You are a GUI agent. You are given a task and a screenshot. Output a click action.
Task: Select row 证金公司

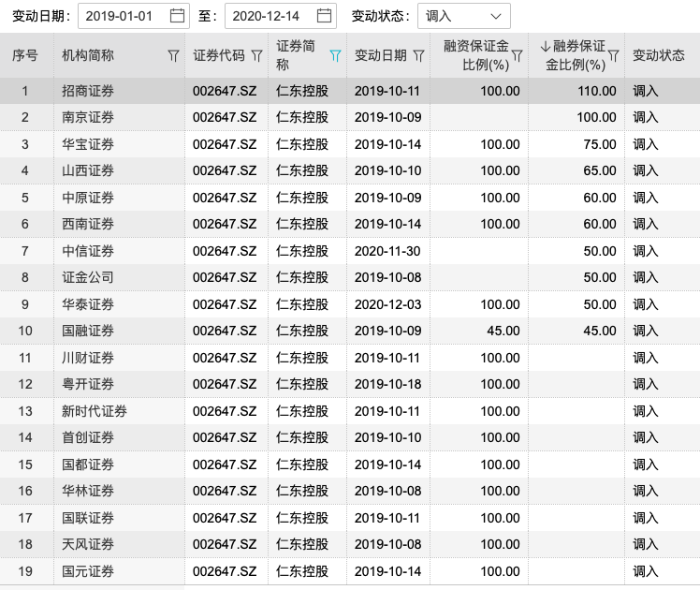click(x=350, y=277)
